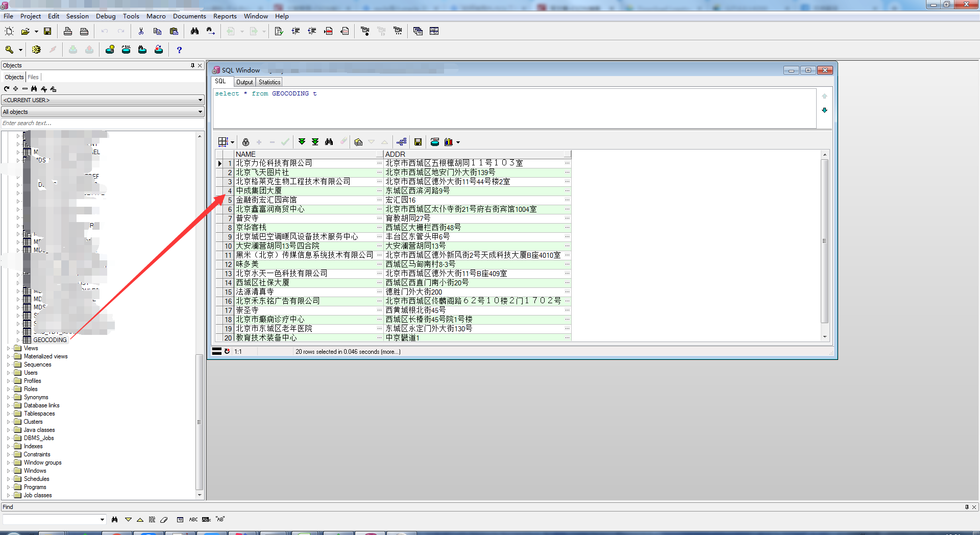Click the Find binoculars icon in main toolbar
This screenshot has height=535, width=980.
coord(194,31)
